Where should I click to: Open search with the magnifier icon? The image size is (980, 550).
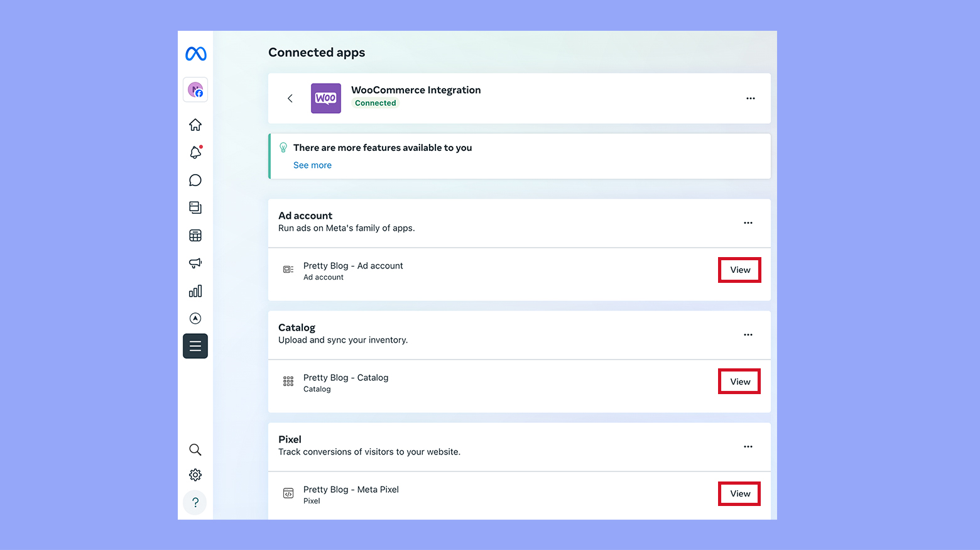click(x=195, y=449)
